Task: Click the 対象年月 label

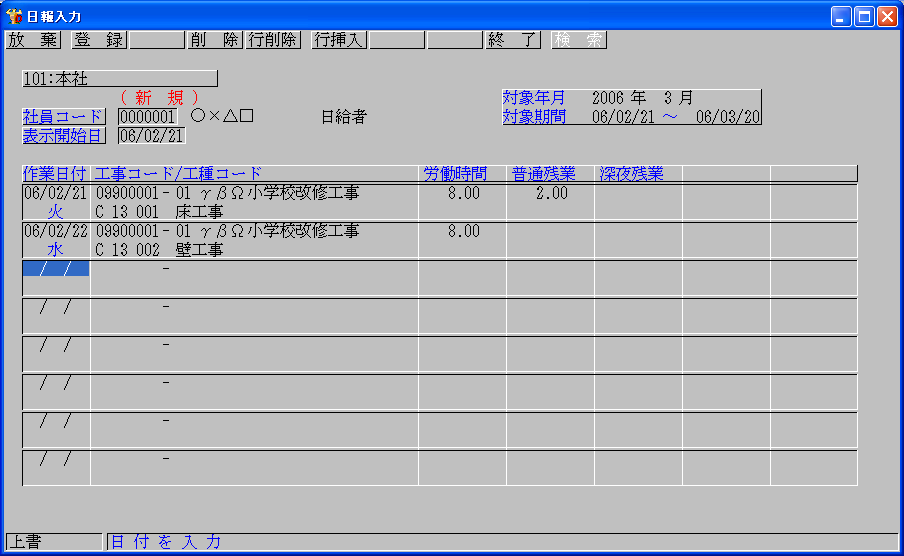Action: point(534,97)
